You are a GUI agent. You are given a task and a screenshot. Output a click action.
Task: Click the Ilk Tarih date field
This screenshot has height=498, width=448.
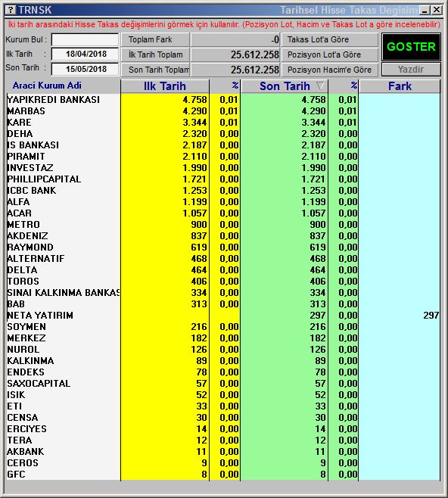click(85, 54)
